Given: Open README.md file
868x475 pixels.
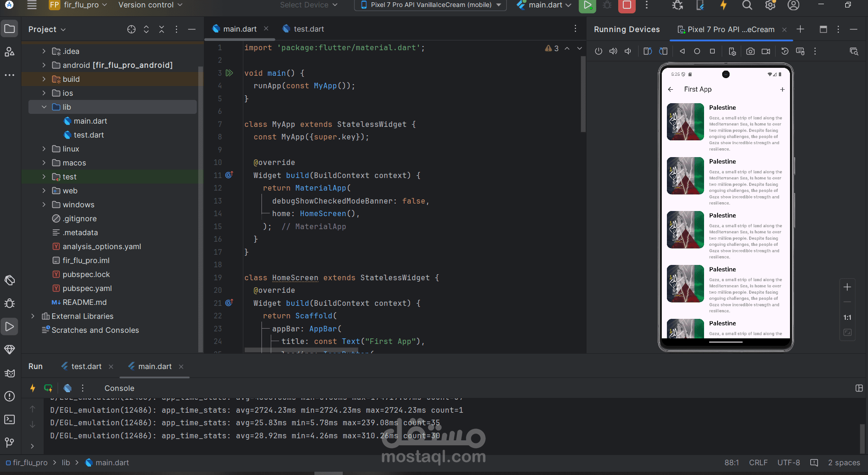Looking at the screenshot, I should [x=85, y=302].
